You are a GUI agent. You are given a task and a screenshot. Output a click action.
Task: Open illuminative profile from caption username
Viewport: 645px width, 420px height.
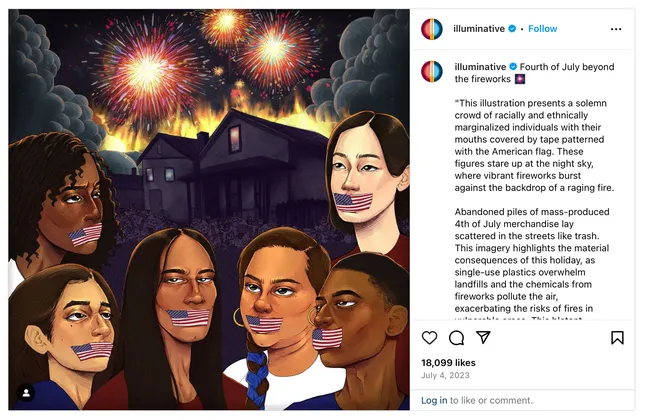(480, 67)
